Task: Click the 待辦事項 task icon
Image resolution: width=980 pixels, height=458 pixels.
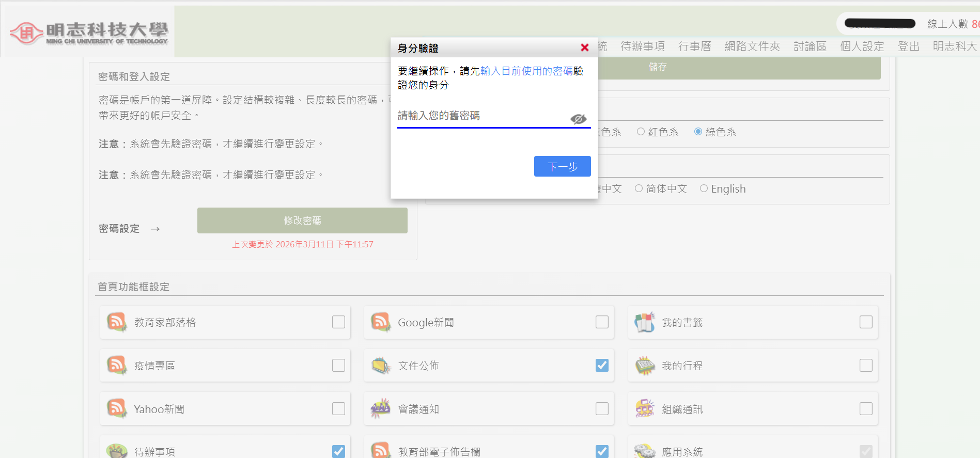Action: tap(117, 450)
